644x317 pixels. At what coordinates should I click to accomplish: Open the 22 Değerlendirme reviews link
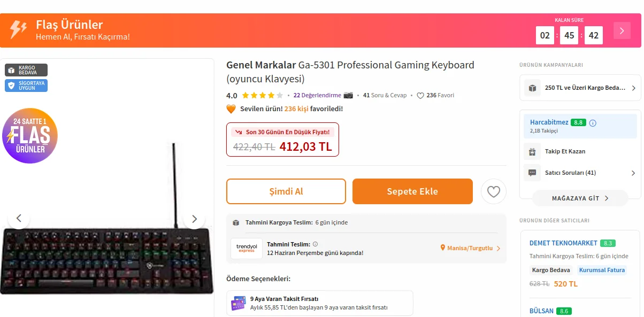pos(317,95)
